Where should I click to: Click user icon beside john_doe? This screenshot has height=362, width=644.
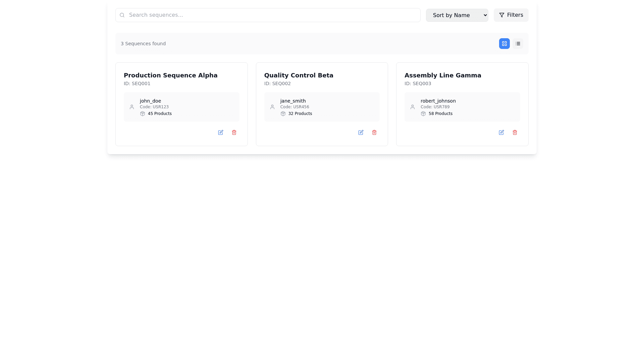[132, 107]
